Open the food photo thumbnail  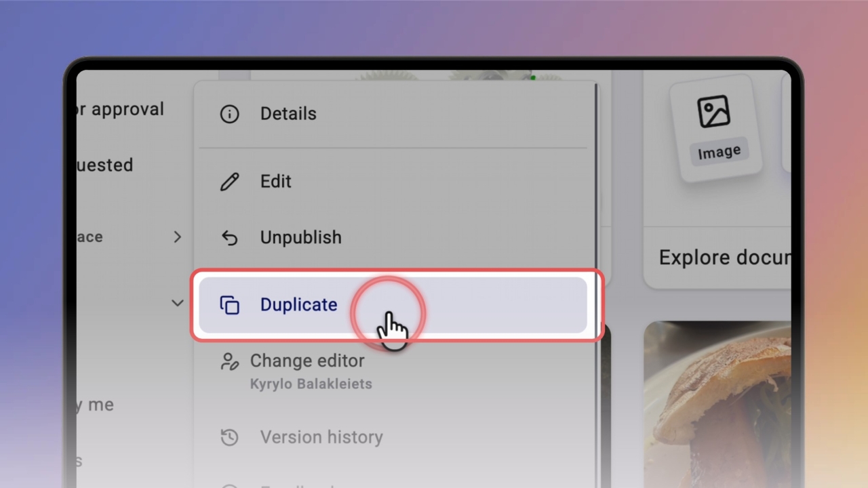(x=717, y=405)
